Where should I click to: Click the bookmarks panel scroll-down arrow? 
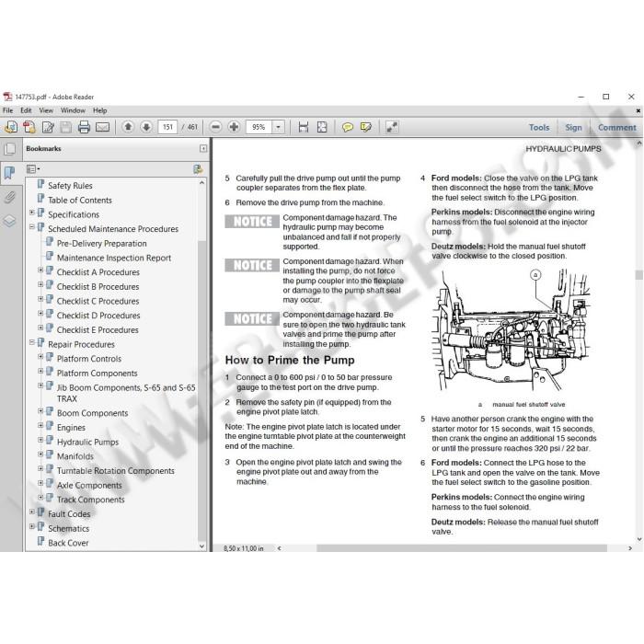tap(201, 546)
